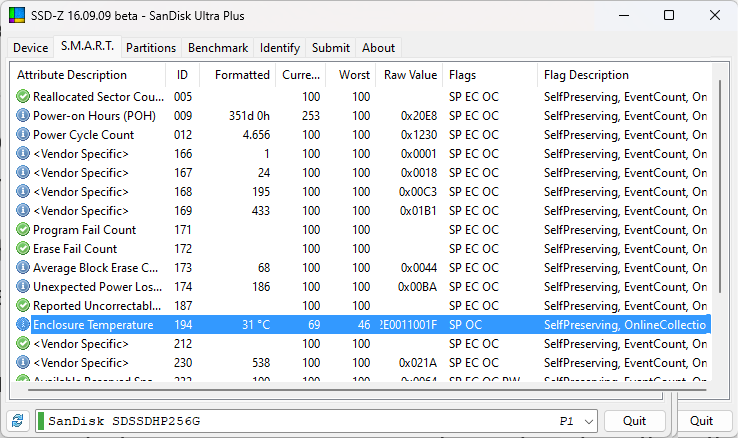Open the About tab
The height and width of the screenshot is (438, 738).
[x=378, y=48]
